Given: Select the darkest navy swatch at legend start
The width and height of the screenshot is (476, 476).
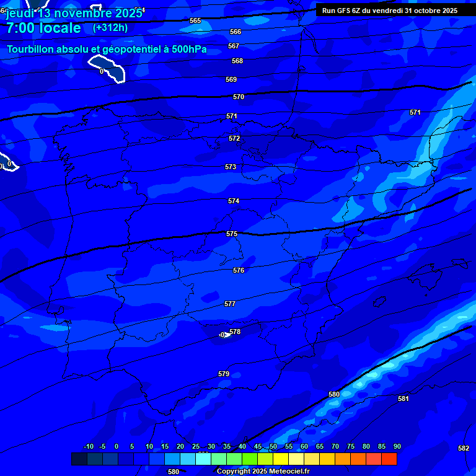Looking at the screenshot, I should (79, 459).
